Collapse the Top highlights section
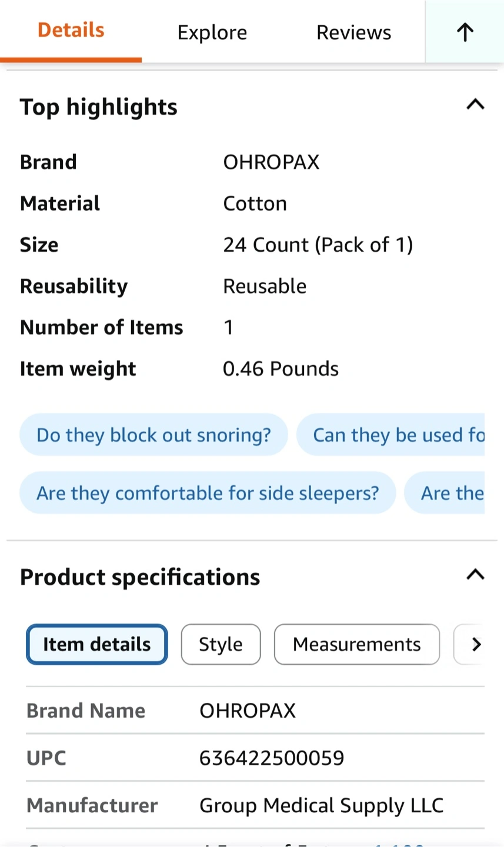 [x=475, y=105]
